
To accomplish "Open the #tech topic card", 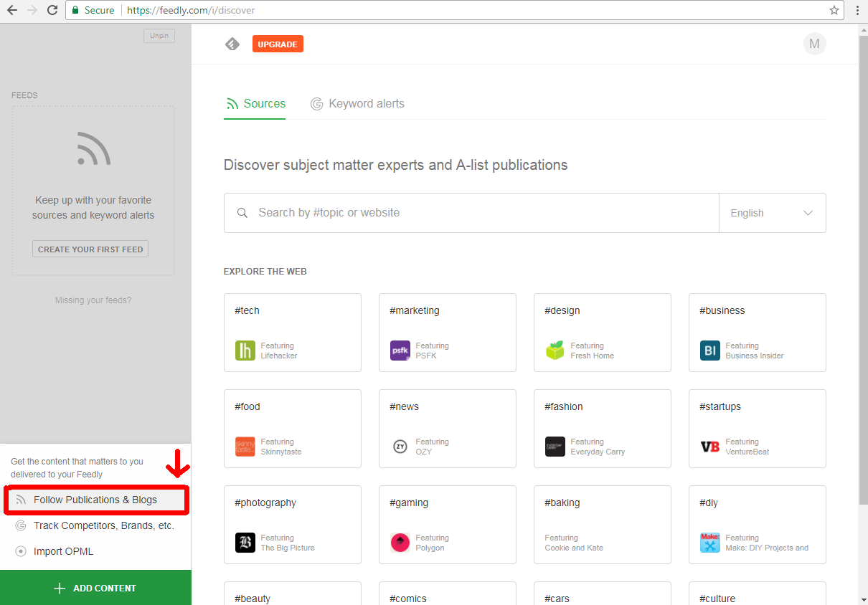I will 293,333.
